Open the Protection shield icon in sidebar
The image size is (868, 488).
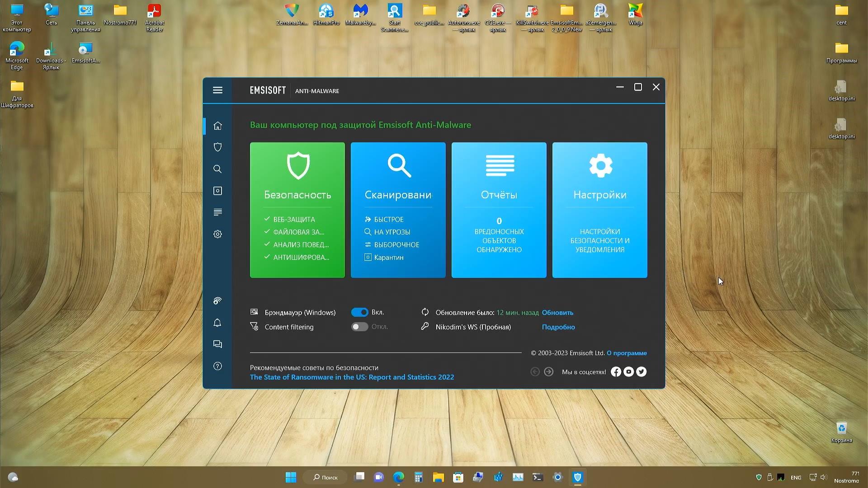coord(217,147)
